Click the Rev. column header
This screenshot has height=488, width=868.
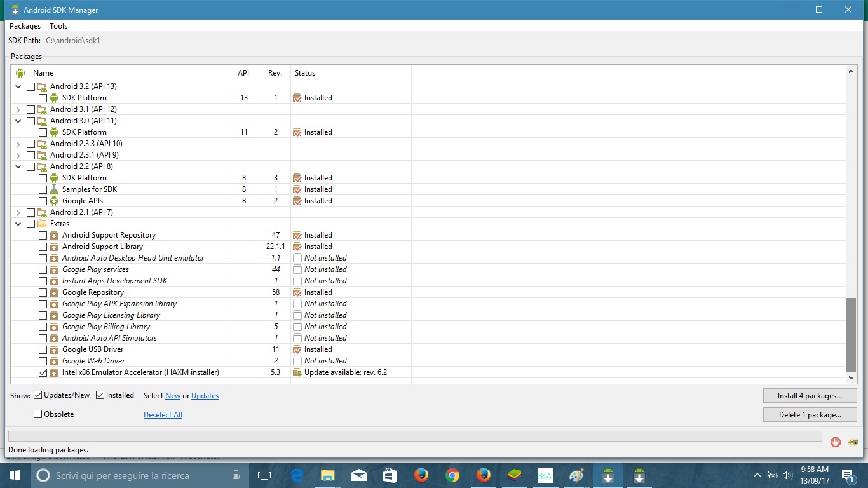(x=275, y=73)
